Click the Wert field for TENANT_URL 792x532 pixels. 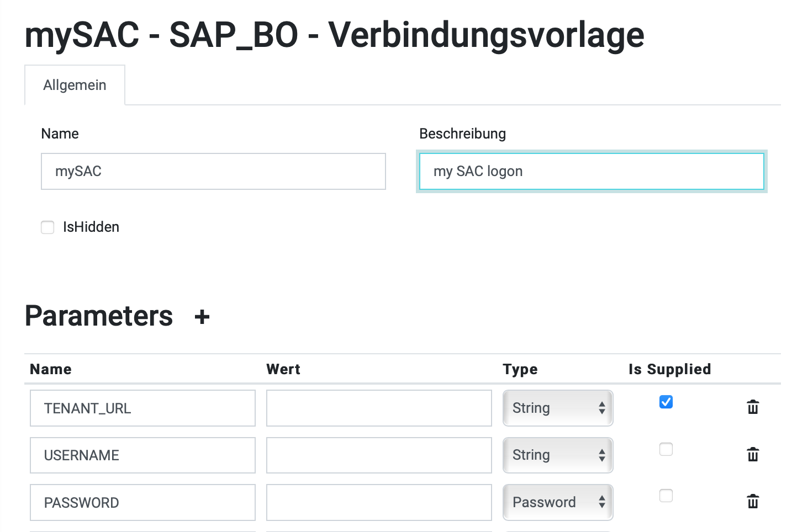pos(379,408)
